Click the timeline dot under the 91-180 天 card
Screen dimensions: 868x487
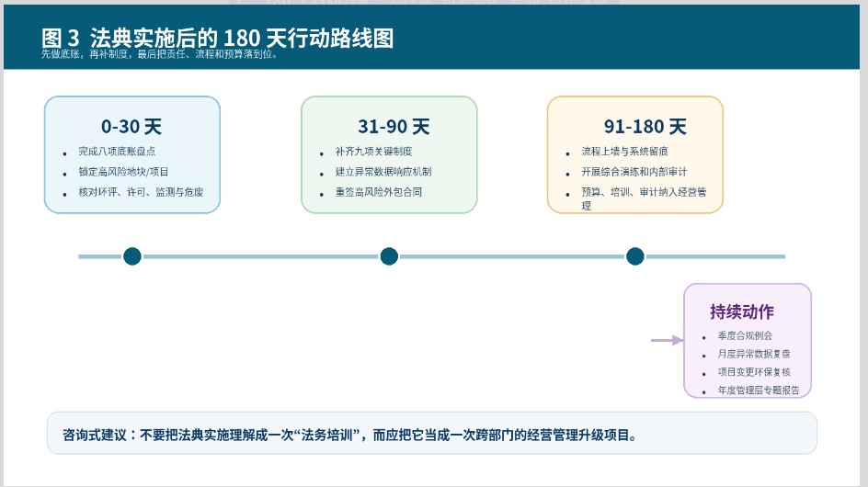tap(635, 256)
